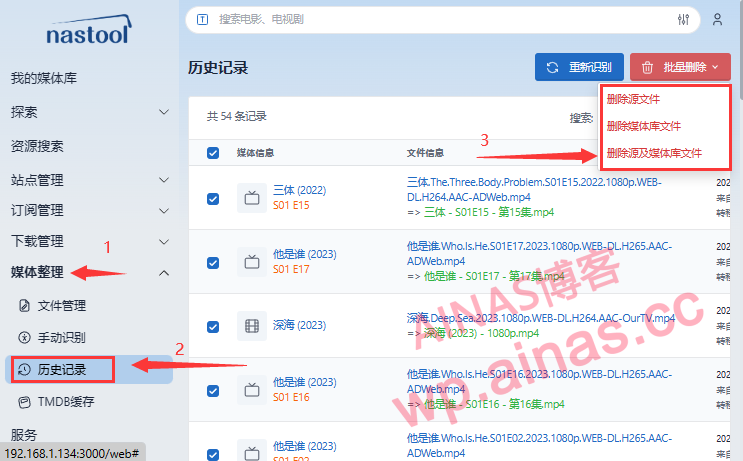
Task: Open the search filter sliders icon
Action: pos(683,19)
